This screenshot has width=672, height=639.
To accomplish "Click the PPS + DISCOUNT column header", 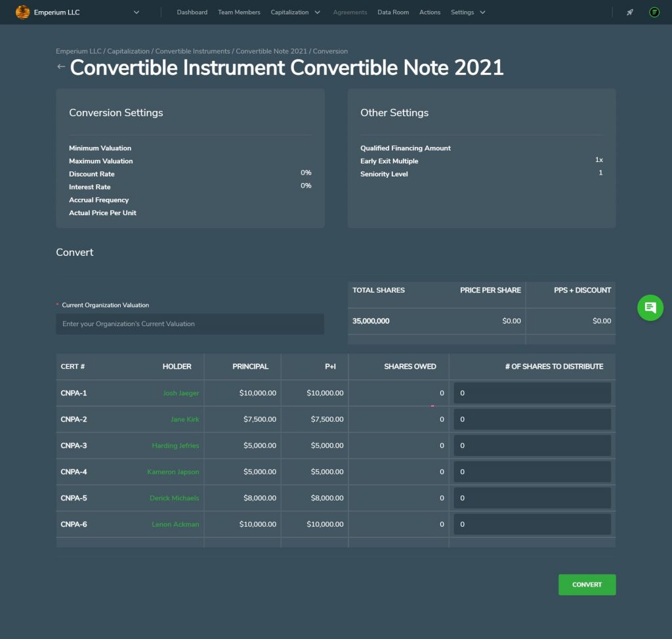I will (582, 290).
